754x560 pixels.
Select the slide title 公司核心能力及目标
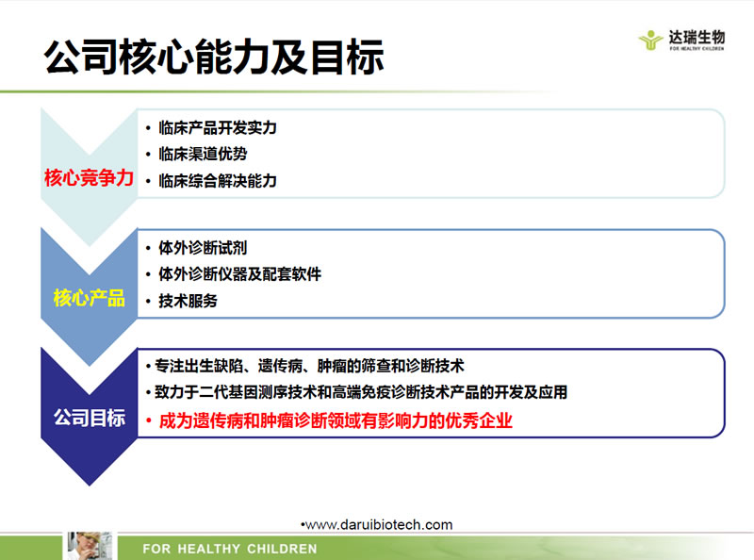tap(214, 57)
